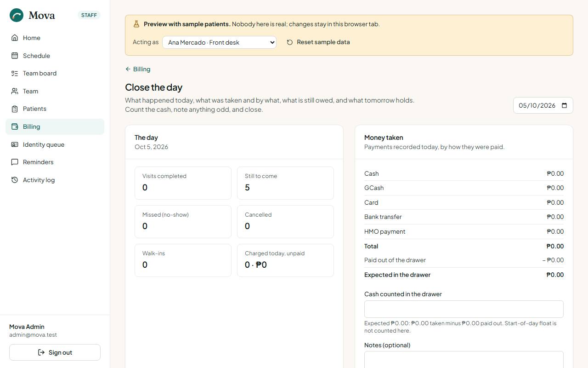588x368 pixels.
Task: Click the Reminders chat bubble icon
Action: click(x=15, y=162)
